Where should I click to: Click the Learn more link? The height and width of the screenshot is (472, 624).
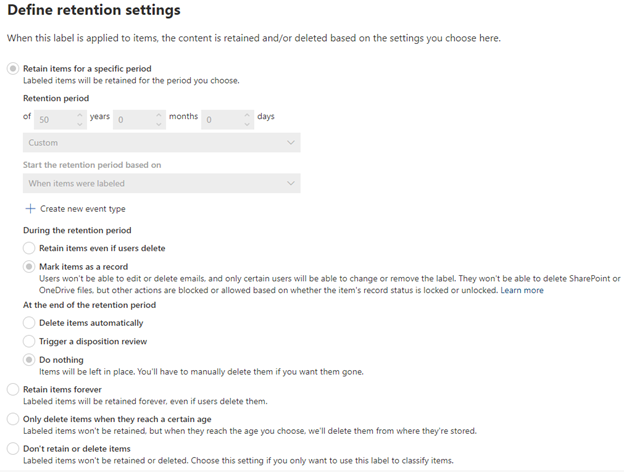click(x=522, y=290)
